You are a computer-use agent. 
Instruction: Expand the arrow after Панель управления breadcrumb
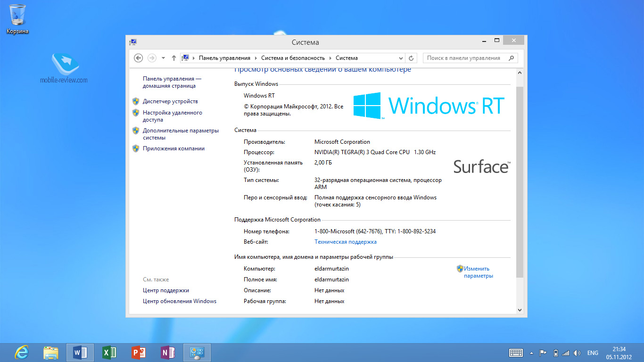pyautogui.click(x=256, y=58)
